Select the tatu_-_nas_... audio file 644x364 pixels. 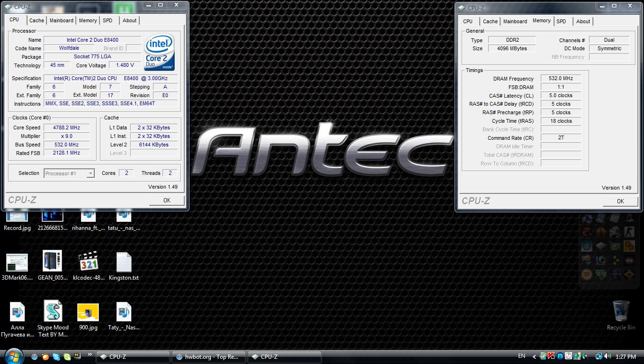coord(124,220)
